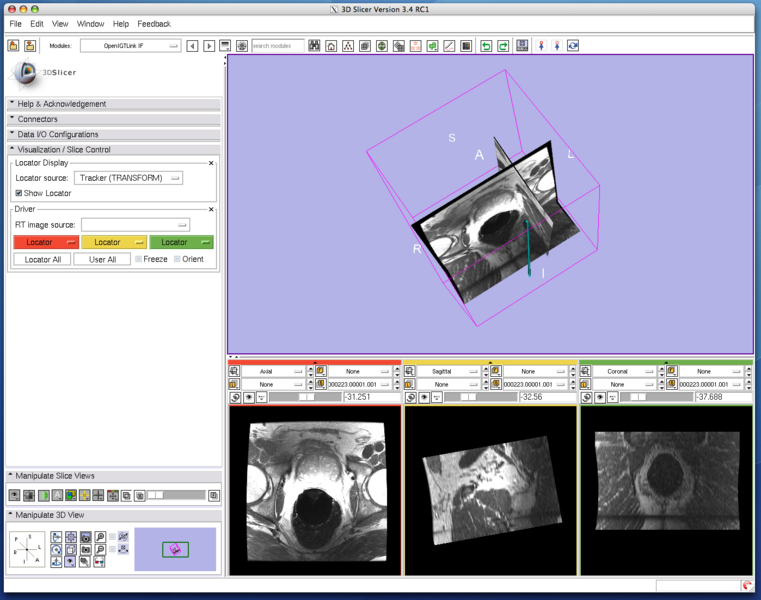The height and width of the screenshot is (600, 761).
Task: Open the Help menu
Action: [x=121, y=24]
